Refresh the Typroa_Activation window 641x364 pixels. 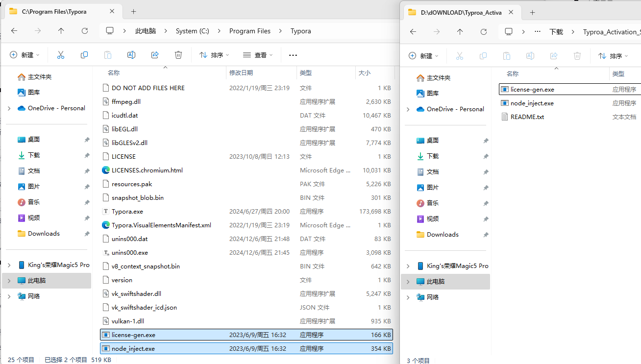point(484,32)
